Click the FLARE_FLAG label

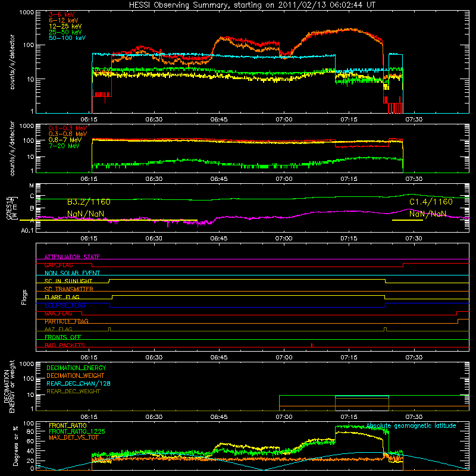tap(62, 297)
